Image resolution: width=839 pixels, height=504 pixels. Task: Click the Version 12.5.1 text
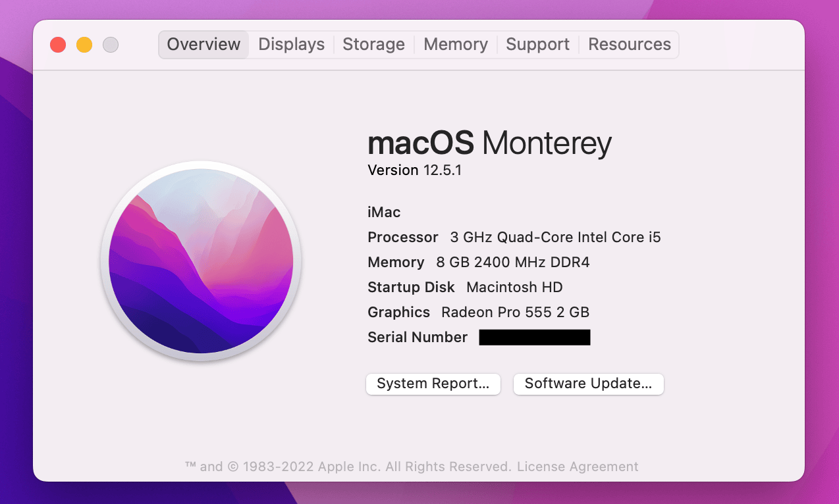[x=415, y=170]
